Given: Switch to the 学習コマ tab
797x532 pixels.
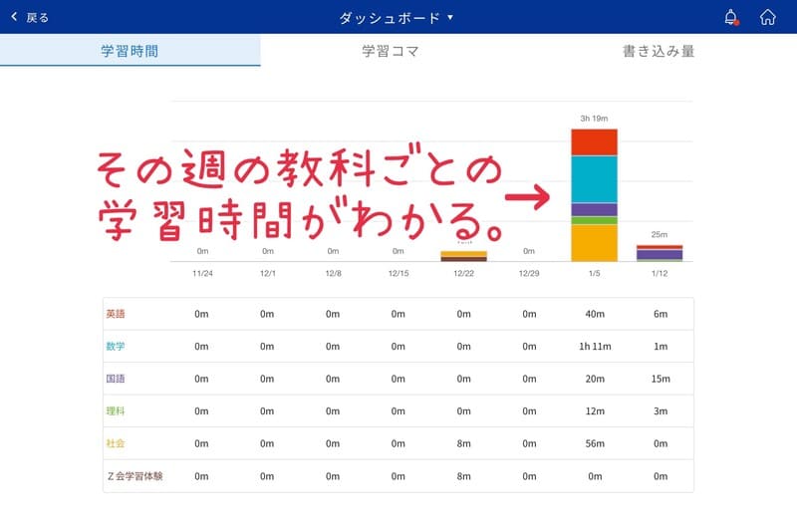Looking at the screenshot, I should [390, 51].
